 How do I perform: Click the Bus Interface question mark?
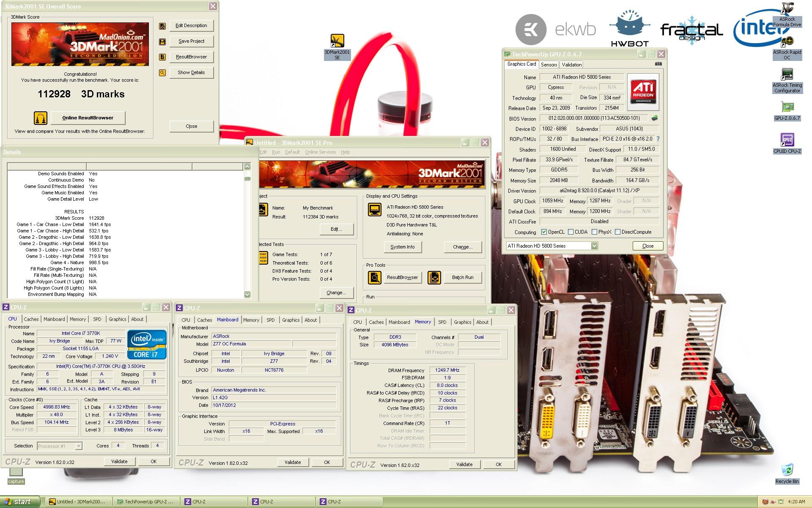tap(658, 139)
